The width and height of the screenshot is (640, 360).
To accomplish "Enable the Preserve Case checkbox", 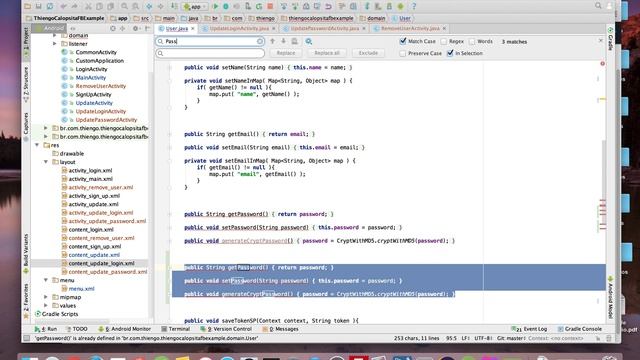I will point(403,53).
